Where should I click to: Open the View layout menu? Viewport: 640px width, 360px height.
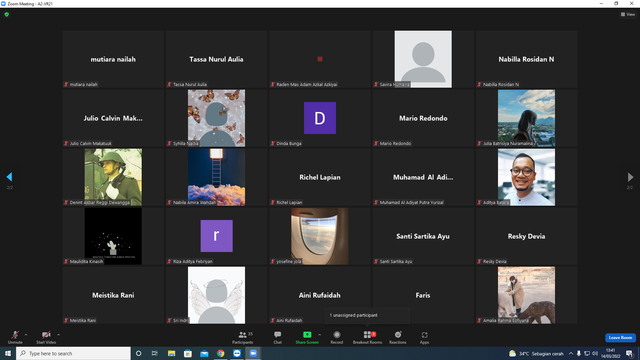click(x=628, y=14)
